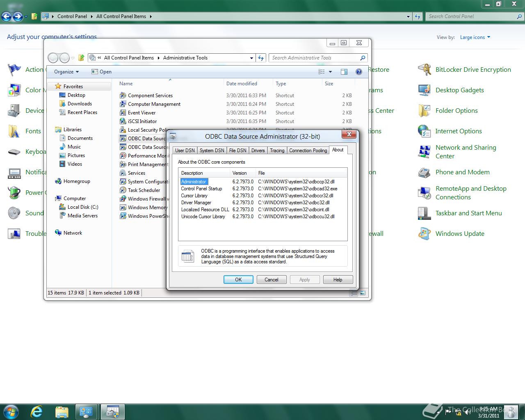The width and height of the screenshot is (525, 420).
Task: Select Downloads in Favorites
Action: click(80, 104)
